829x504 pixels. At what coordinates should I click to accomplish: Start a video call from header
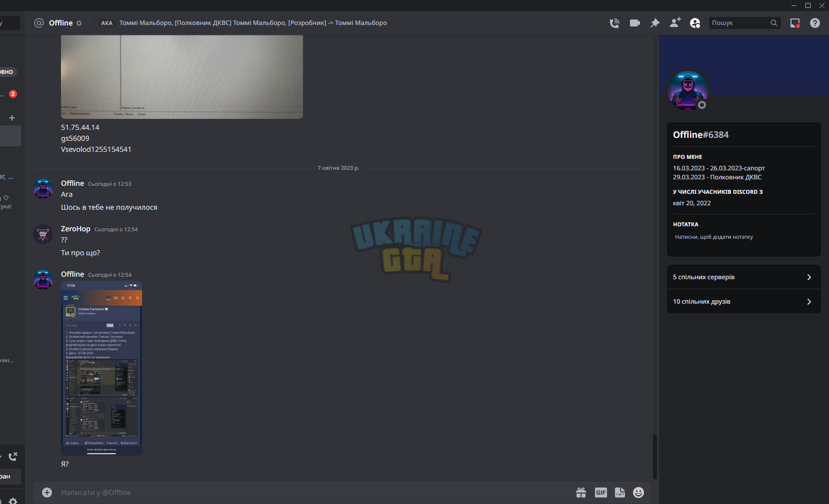tap(635, 23)
